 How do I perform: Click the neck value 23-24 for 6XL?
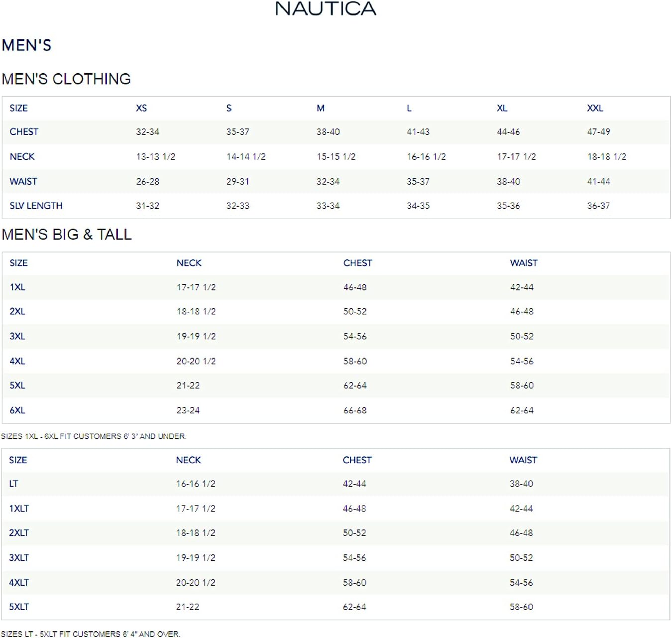coord(188,410)
